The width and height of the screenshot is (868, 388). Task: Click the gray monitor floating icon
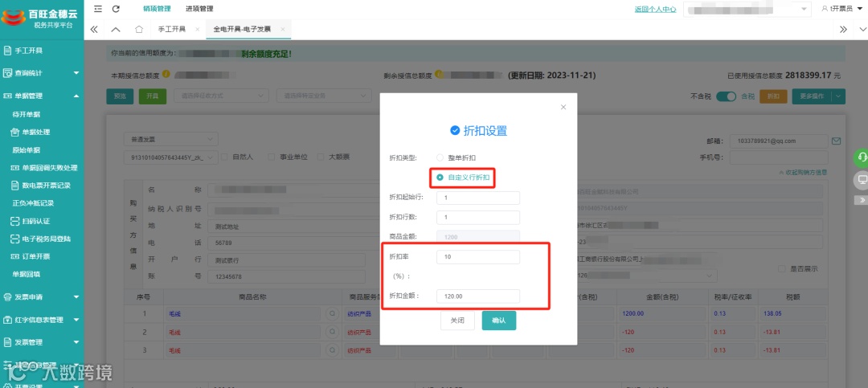[x=862, y=180]
